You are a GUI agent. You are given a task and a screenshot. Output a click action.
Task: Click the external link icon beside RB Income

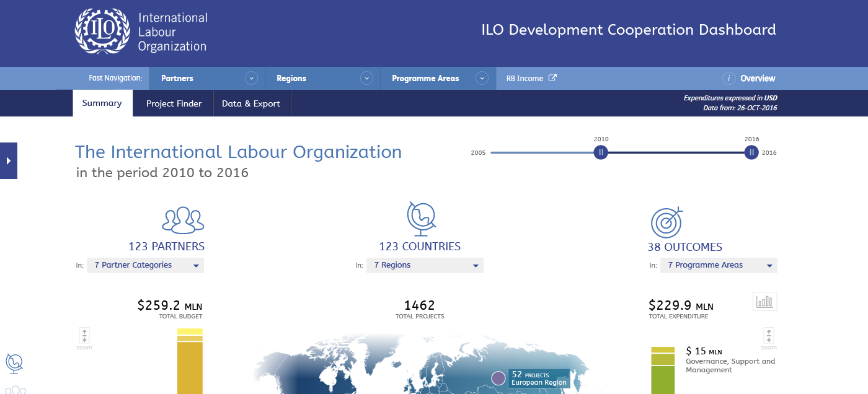(x=552, y=78)
